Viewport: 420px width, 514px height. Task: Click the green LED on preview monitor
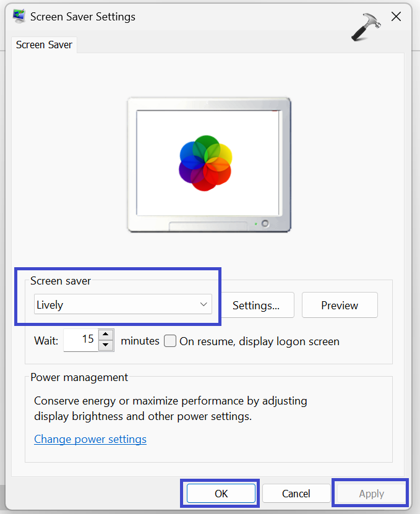click(255, 223)
